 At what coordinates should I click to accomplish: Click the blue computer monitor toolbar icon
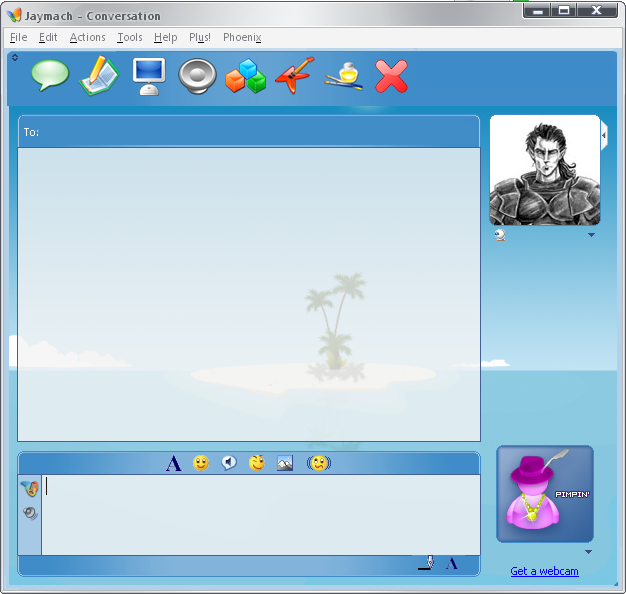coord(149,76)
